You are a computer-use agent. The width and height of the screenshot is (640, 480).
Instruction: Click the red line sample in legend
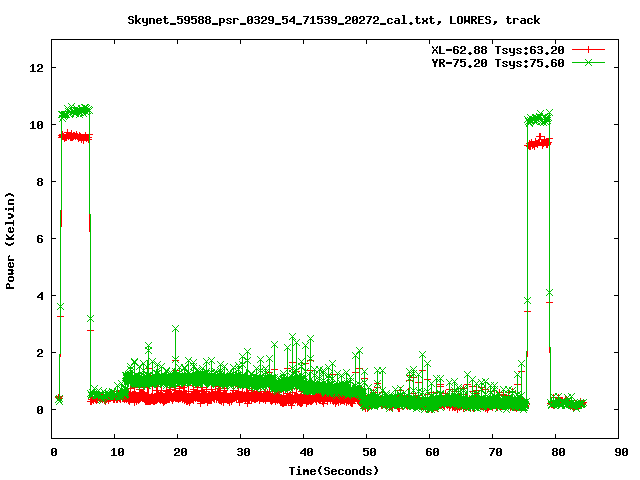coord(588,50)
